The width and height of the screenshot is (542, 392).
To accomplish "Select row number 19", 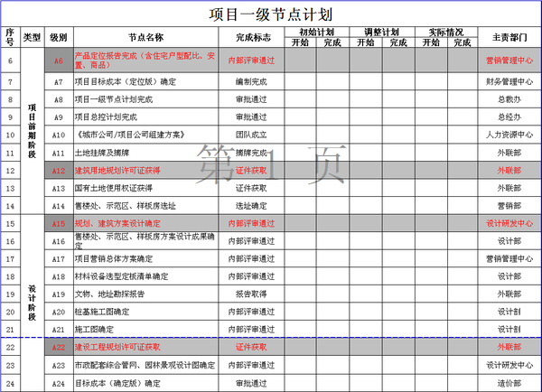I will pos(10,294).
